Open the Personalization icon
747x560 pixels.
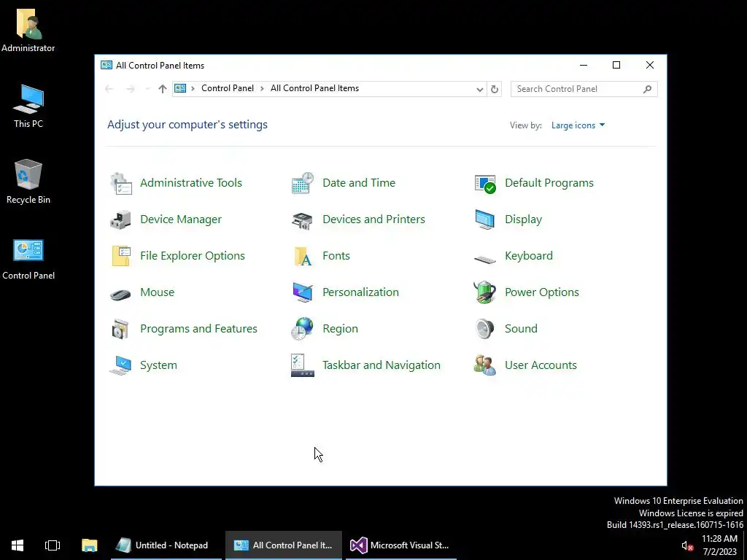(303, 292)
